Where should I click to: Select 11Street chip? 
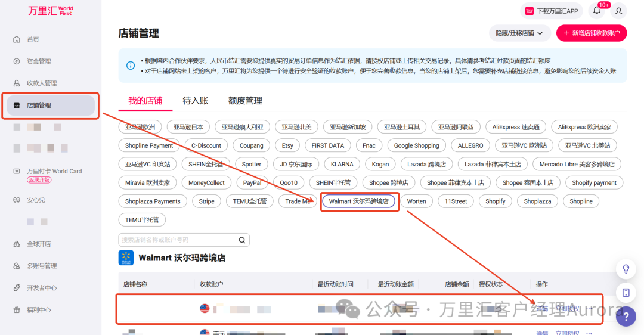click(x=456, y=201)
